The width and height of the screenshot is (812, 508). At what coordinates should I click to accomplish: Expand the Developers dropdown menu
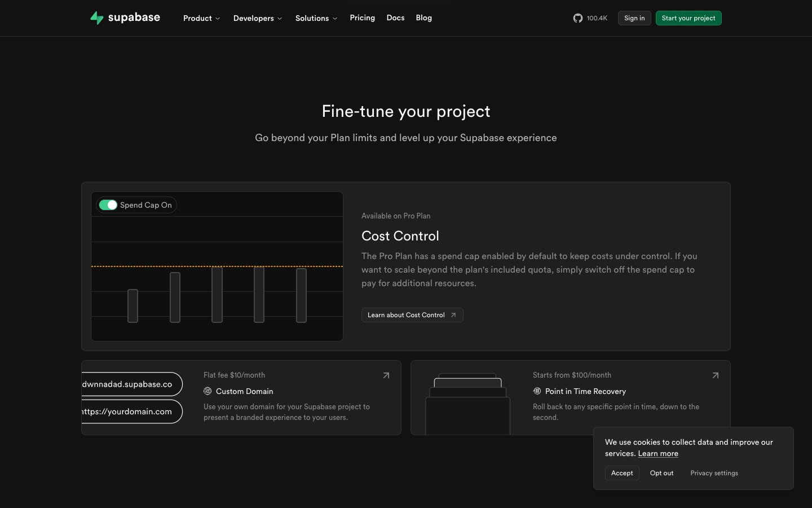257,18
